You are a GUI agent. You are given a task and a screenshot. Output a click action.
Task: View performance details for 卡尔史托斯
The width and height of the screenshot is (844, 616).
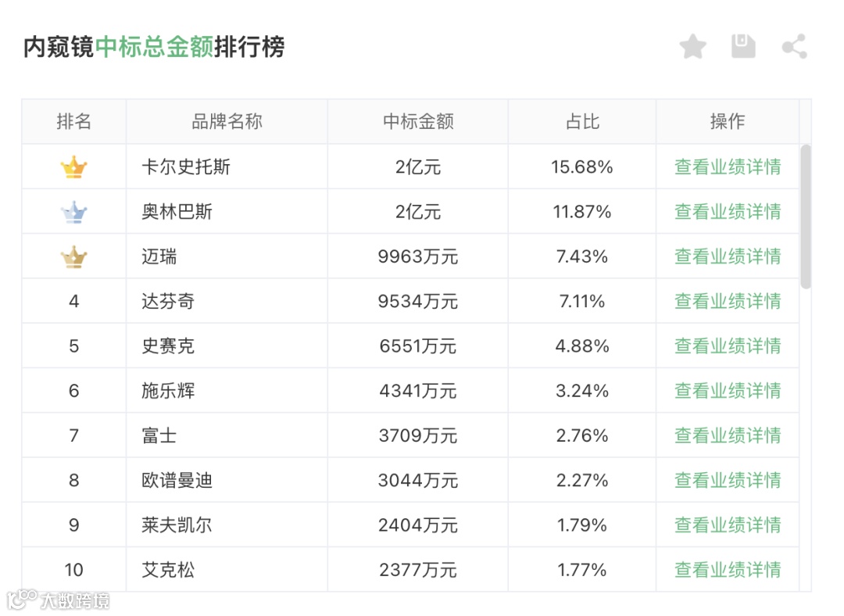point(728,167)
